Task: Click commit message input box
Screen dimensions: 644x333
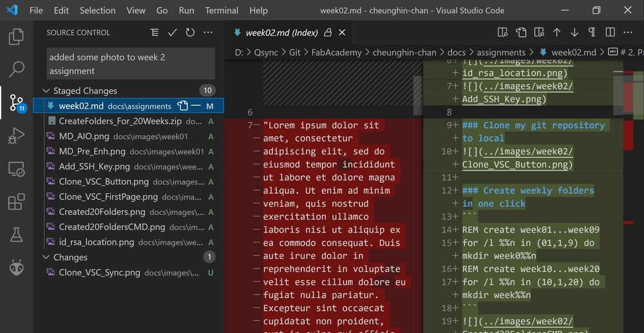Action: point(131,64)
